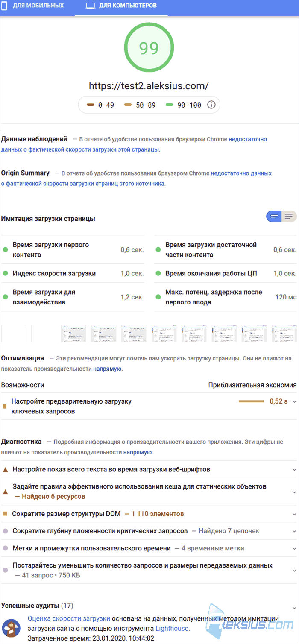Click the first blank filmstrip thumbnail

click(x=14, y=334)
